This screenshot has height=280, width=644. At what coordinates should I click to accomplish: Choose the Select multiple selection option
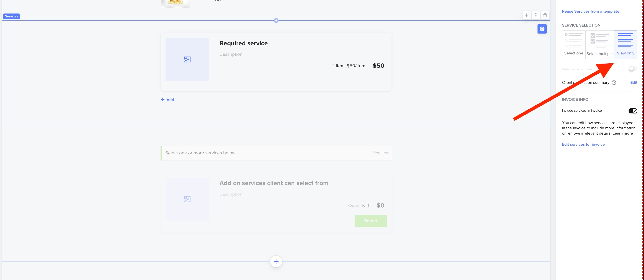pos(599,45)
